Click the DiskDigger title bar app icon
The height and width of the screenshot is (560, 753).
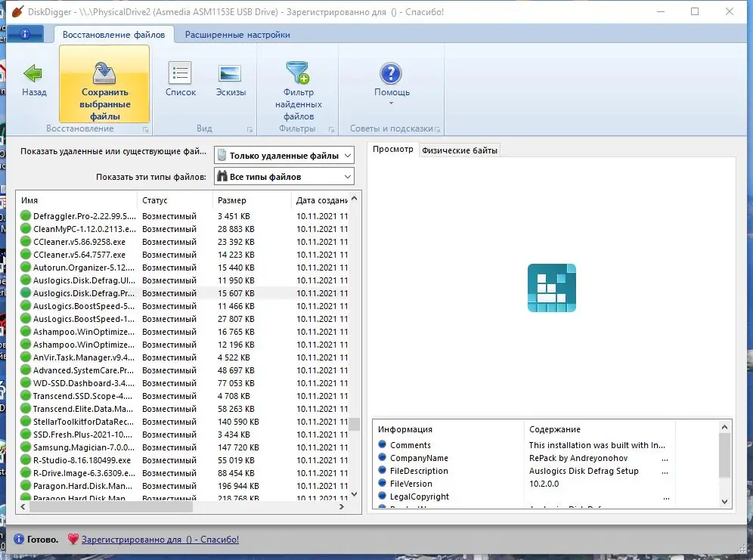point(17,11)
